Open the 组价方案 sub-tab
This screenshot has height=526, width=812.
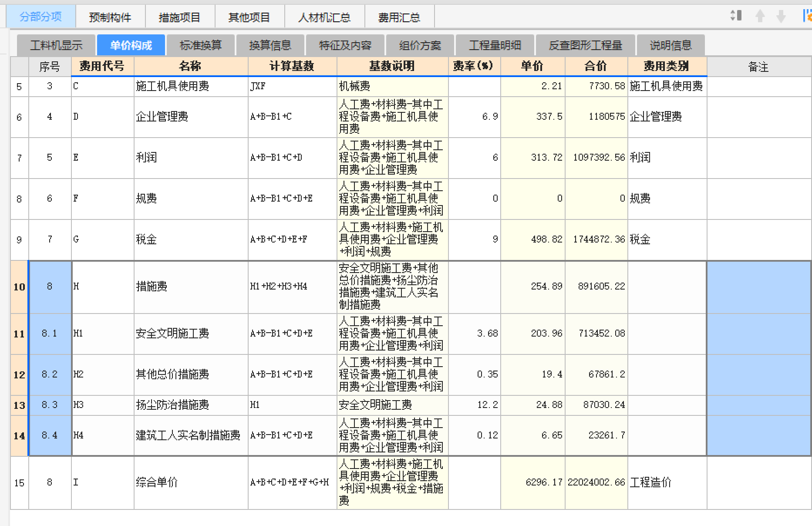point(420,45)
